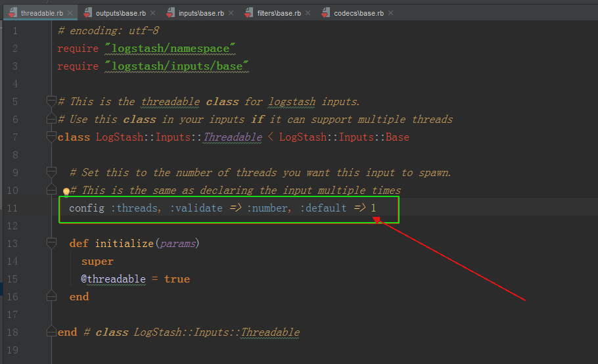Click the params argument on line 13
This screenshot has width=598, height=364.
pos(177,244)
